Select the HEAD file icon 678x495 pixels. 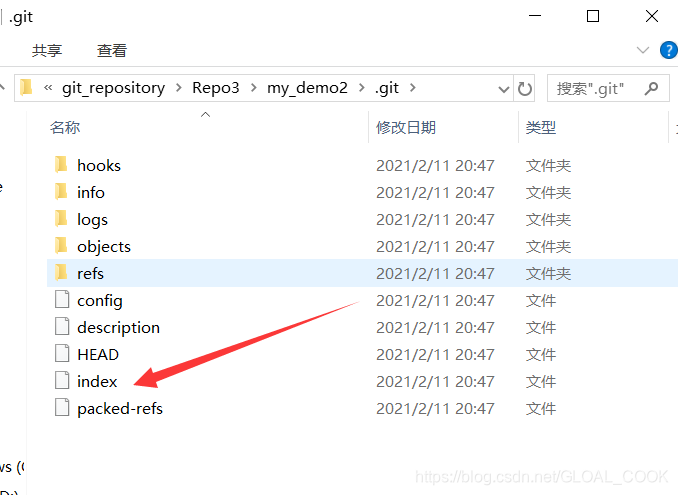pyautogui.click(x=62, y=354)
